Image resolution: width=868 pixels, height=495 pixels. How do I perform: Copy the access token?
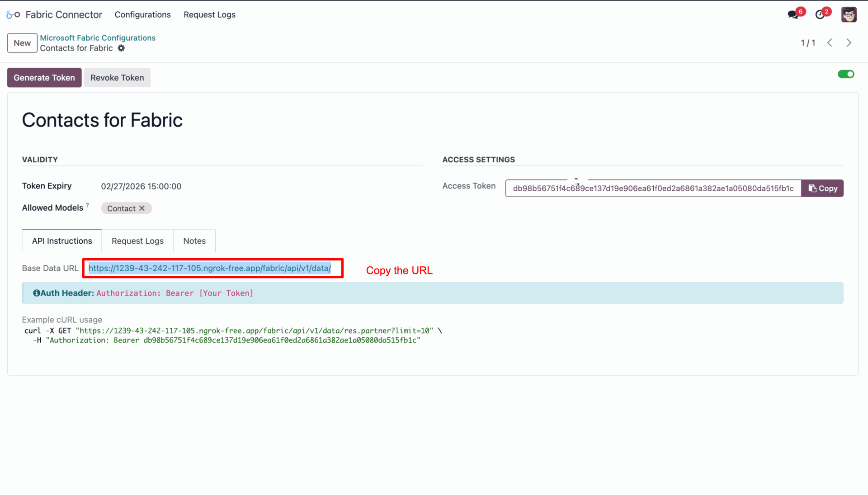(x=822, y=188)
